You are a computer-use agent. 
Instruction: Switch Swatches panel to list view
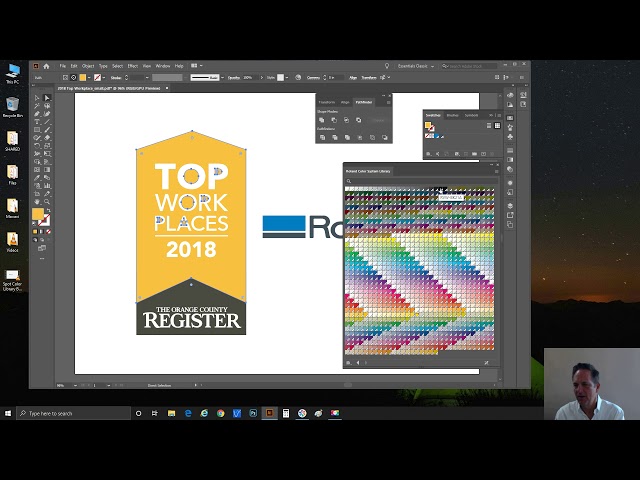pos(489,124)
